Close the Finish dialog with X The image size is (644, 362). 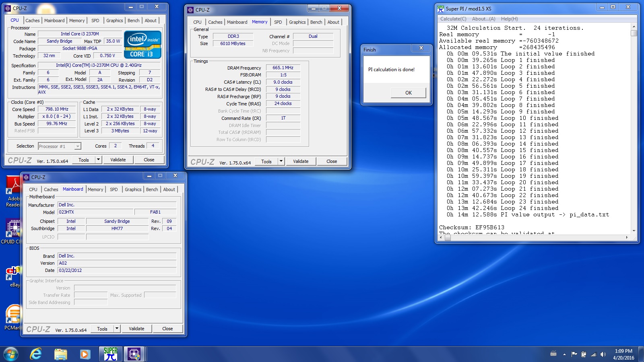click(x=421, y=48)
